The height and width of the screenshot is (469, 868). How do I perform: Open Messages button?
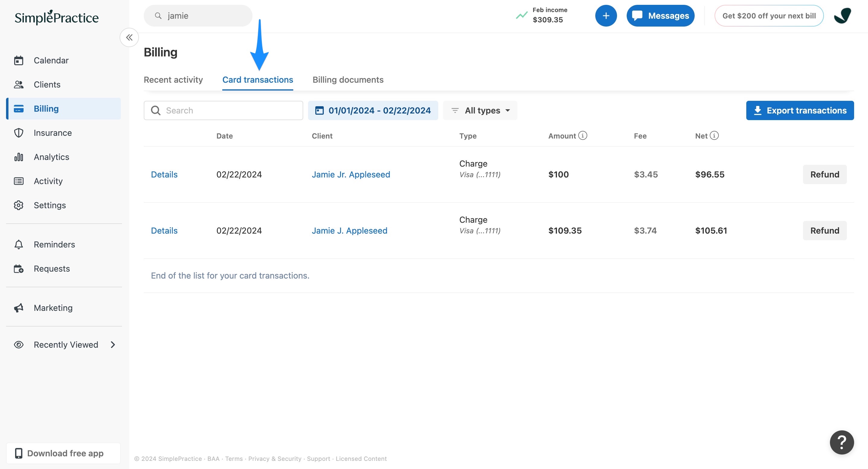[660, 16]
